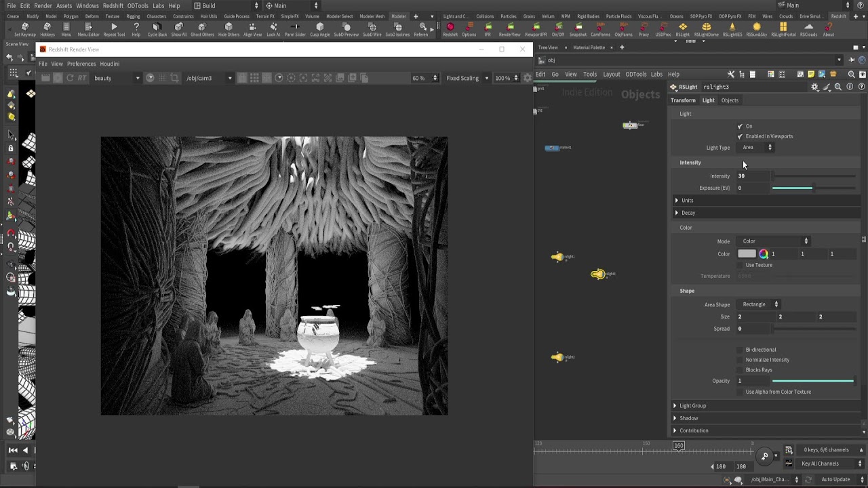Toggle Enabled in Viewports checkbox
Screen dimensions: 868x488
coord(740,136)
